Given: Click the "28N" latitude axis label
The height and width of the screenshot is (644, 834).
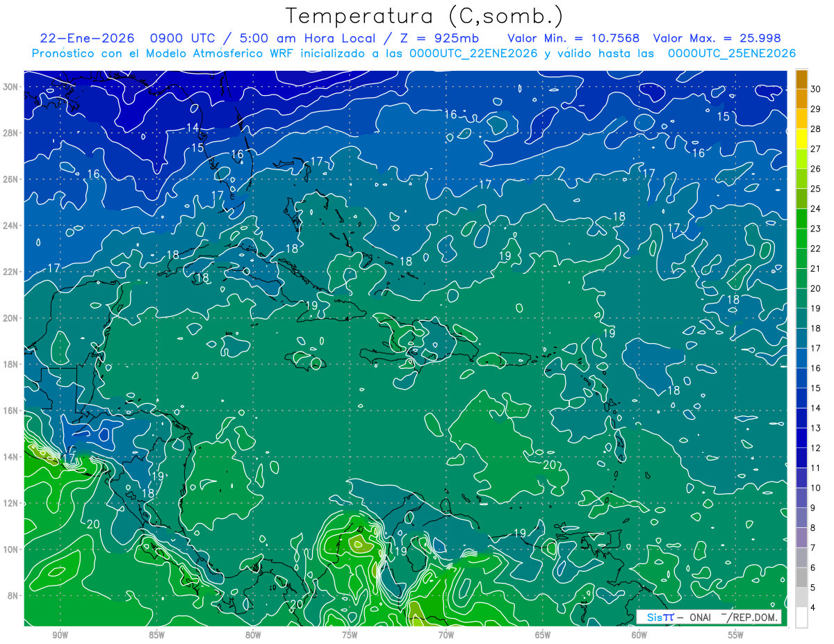Looking at the screenshot, I should coord(12,133).
